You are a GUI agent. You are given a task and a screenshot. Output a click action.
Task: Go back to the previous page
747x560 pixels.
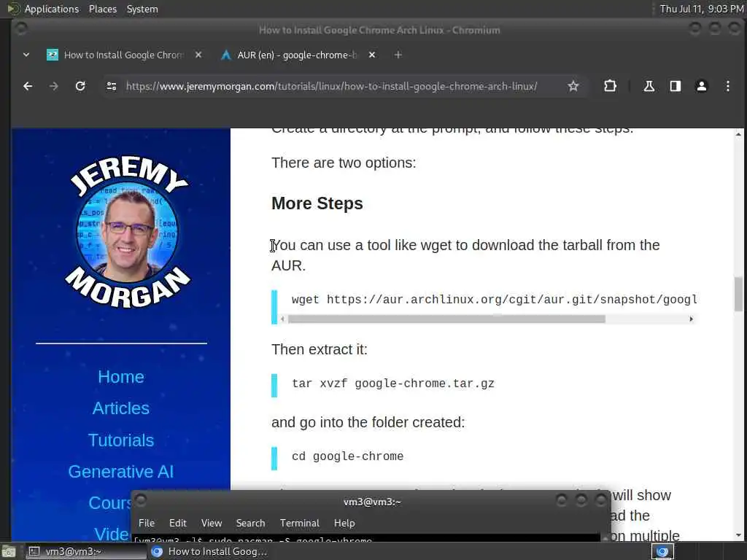[28, 86]
